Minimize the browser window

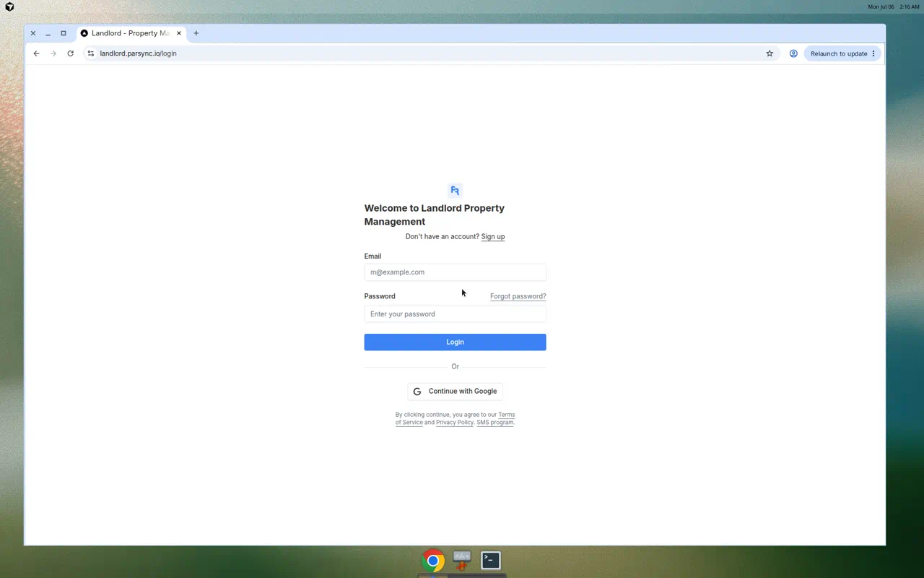(48, 33)
